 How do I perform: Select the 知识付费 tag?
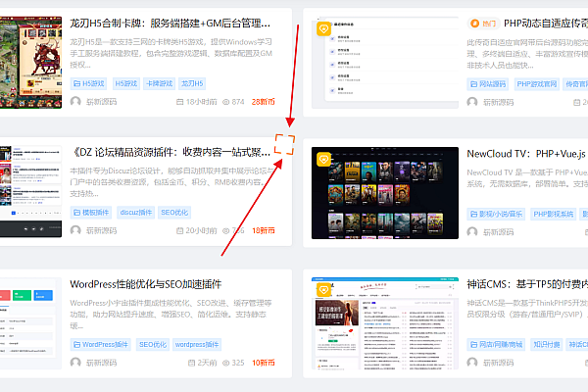(547, 344)
